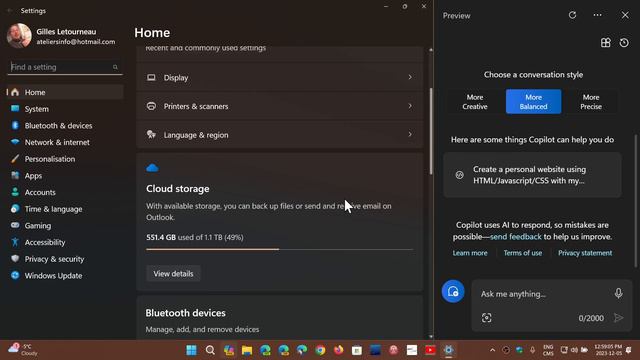Click the add screenshot icon in Copilot
Viewport: 640px width, 360px height.
pyautogui.click(x=487, y=318)
